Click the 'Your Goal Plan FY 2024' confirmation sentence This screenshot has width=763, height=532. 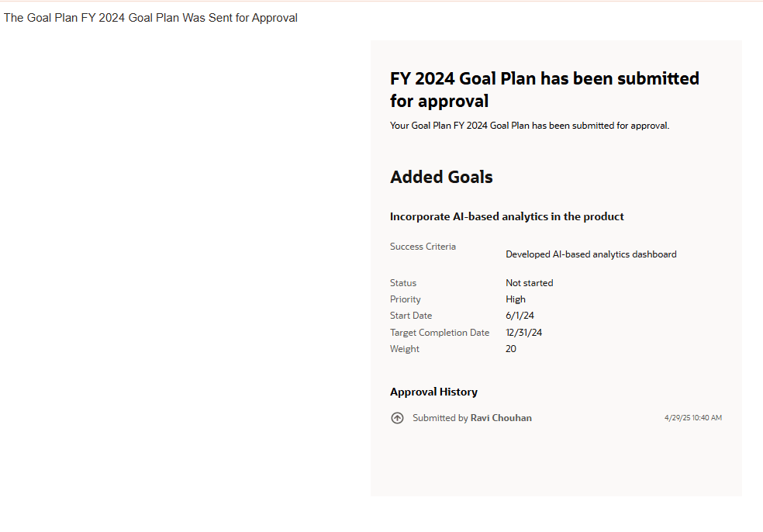(x=529, y=126)
